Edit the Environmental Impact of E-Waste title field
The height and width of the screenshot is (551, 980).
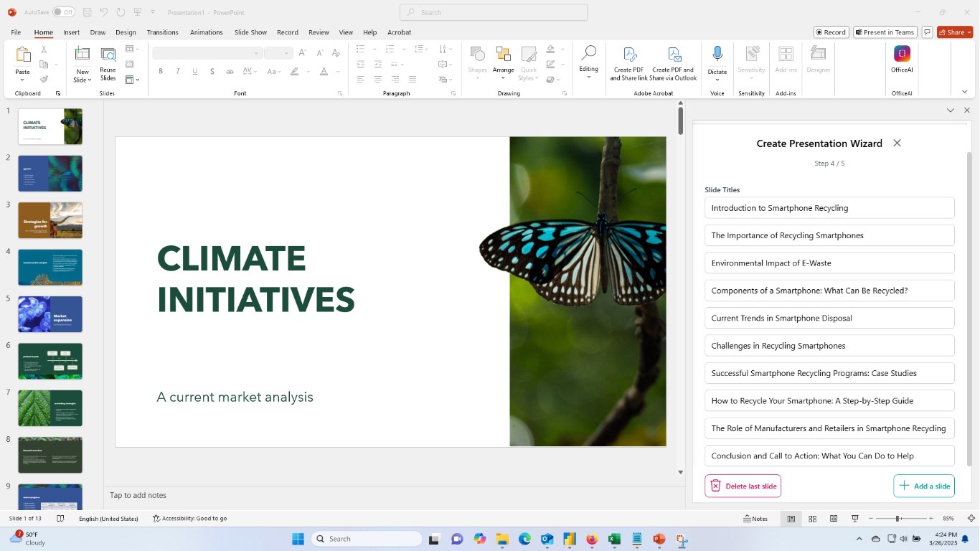point(829,263)
